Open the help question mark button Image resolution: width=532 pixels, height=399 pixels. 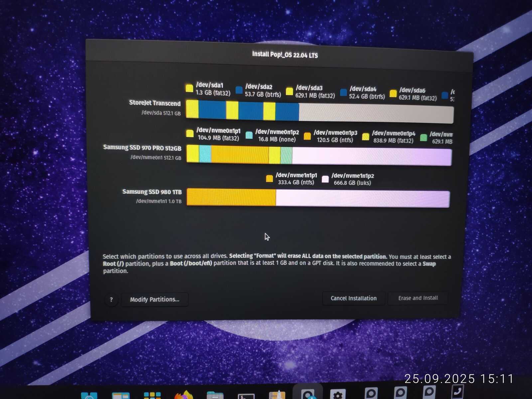111,300
